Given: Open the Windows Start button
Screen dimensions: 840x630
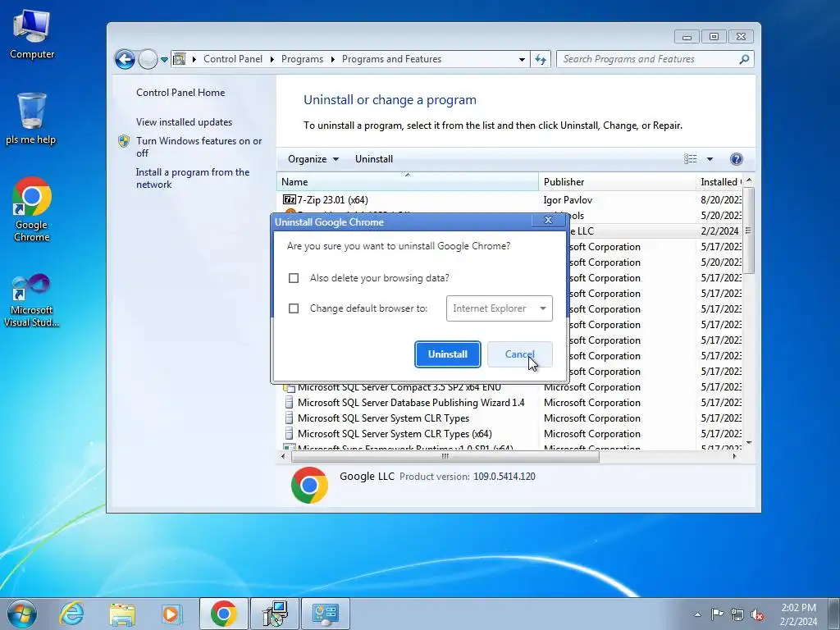Looking at the screenshot, I should pos(22,614).
